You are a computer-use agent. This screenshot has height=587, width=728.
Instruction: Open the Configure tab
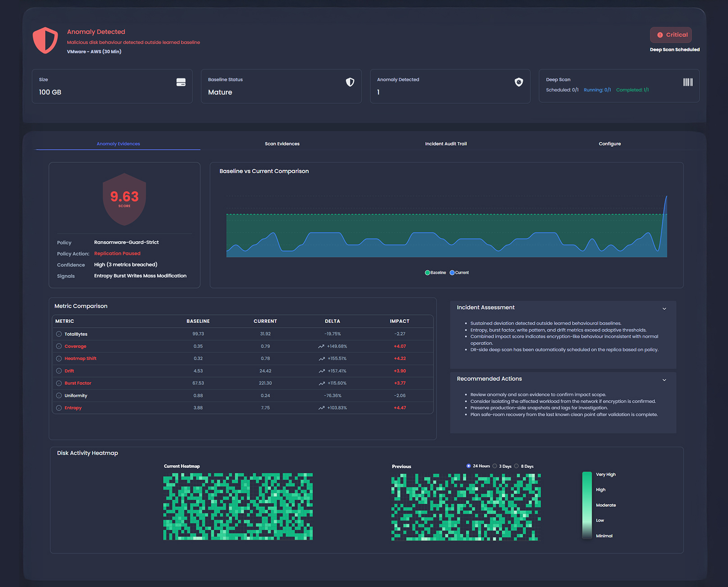pos(610,144)
